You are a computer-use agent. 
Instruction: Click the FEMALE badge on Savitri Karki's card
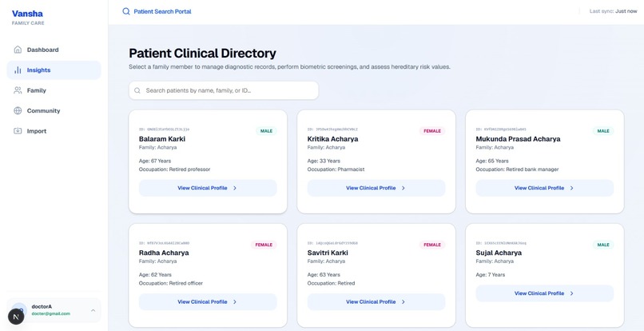(432, 245)
